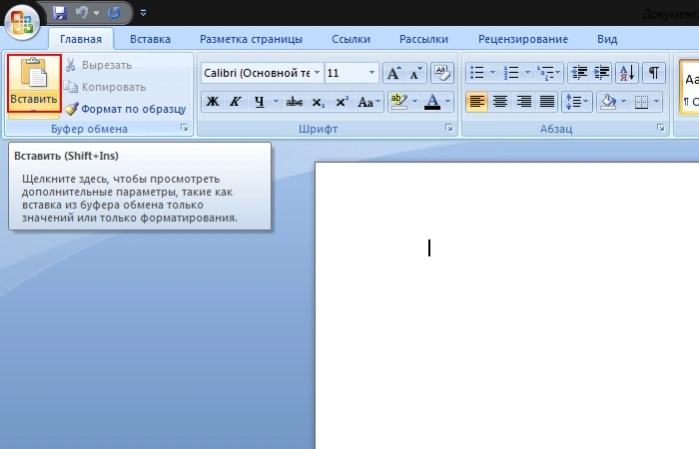Image resolution: width=699 pixels, height=449 pixels.
Task: Click inside the blank document page
Action: [507, 305]
